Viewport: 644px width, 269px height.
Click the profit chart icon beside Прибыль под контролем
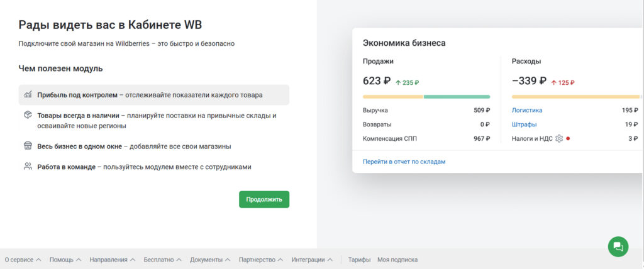pyautogui.click(x=28, y=95)
